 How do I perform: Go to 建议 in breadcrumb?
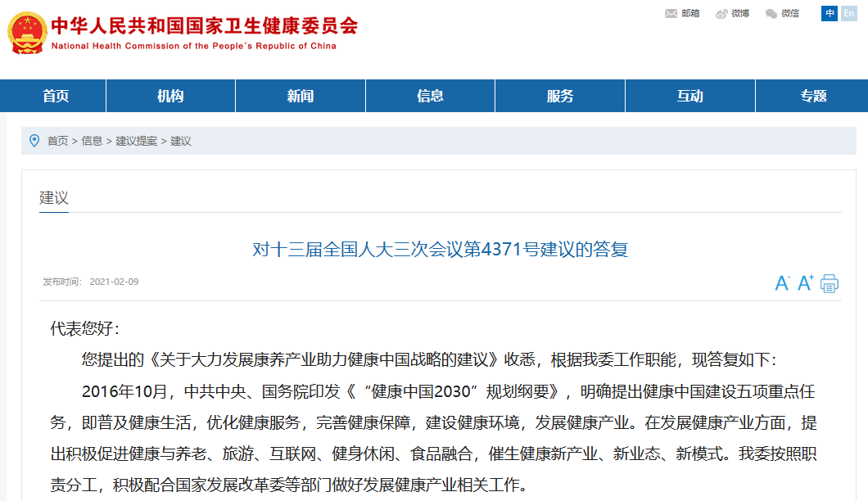pos(181,141)
